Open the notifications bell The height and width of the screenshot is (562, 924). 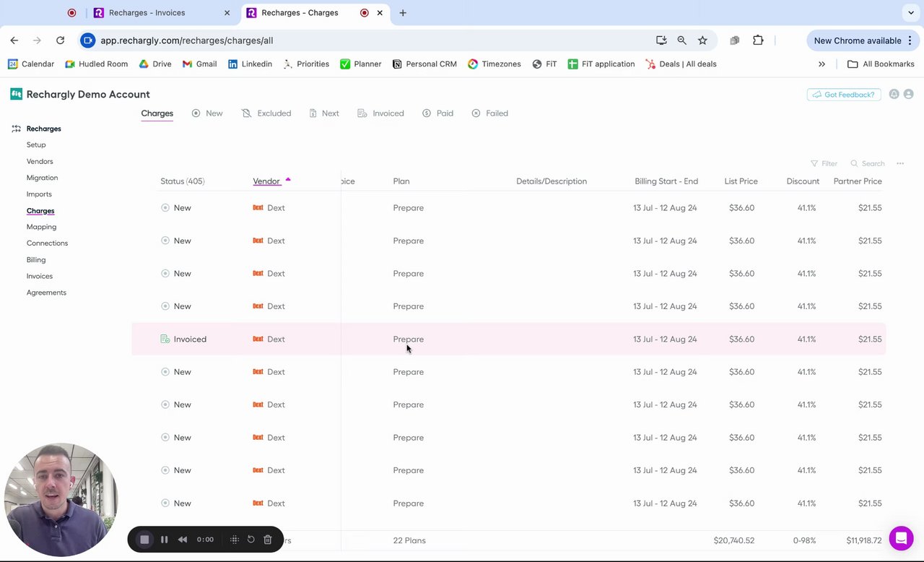(894, 94)
